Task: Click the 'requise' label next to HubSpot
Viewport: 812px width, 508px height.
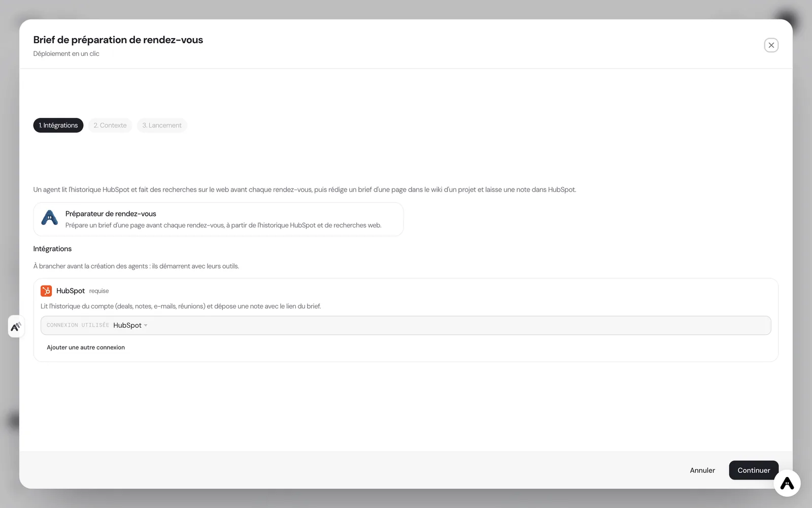Action: (99, 291)
